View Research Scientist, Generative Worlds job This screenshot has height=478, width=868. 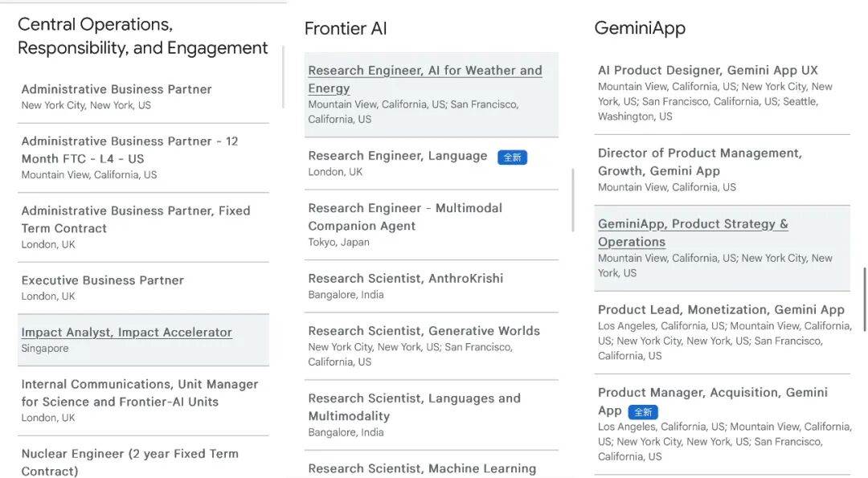(424, 331)
